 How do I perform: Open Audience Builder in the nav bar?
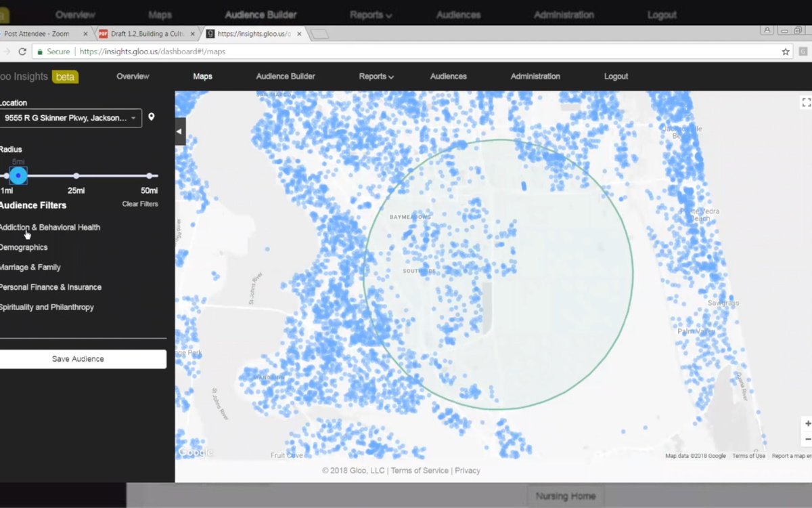click(286, 77)
